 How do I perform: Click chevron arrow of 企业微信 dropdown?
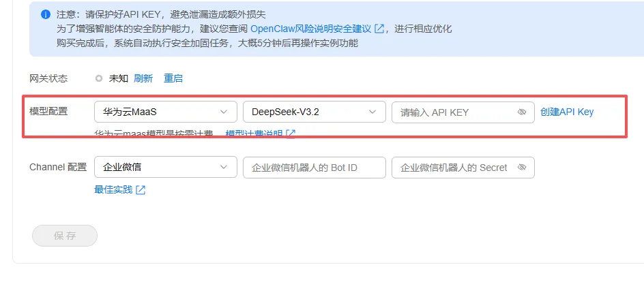click(x=224, y=168)
